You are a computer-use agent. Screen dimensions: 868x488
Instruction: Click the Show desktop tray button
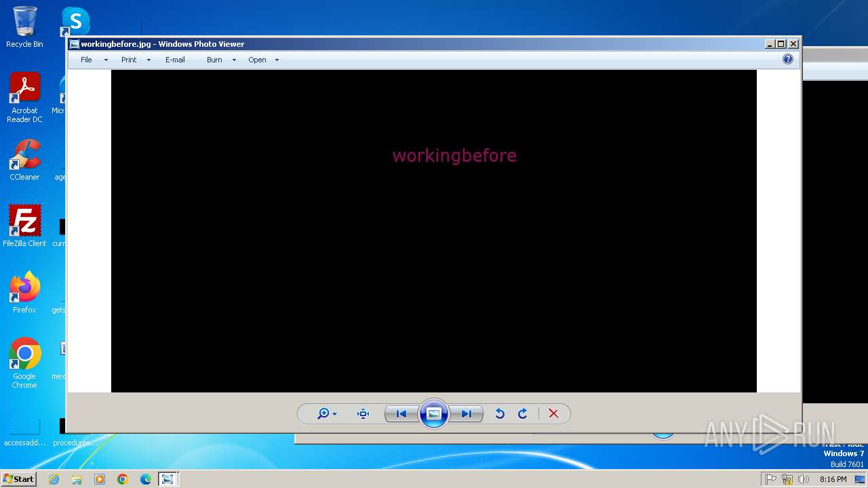(x=860, y=479)
